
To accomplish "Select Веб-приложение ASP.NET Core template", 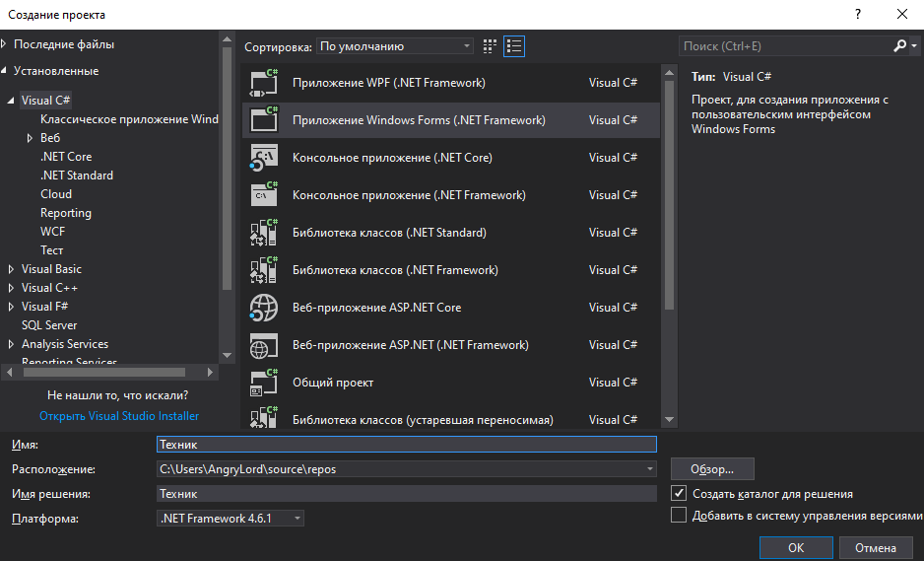I will [x=451, y=308].
